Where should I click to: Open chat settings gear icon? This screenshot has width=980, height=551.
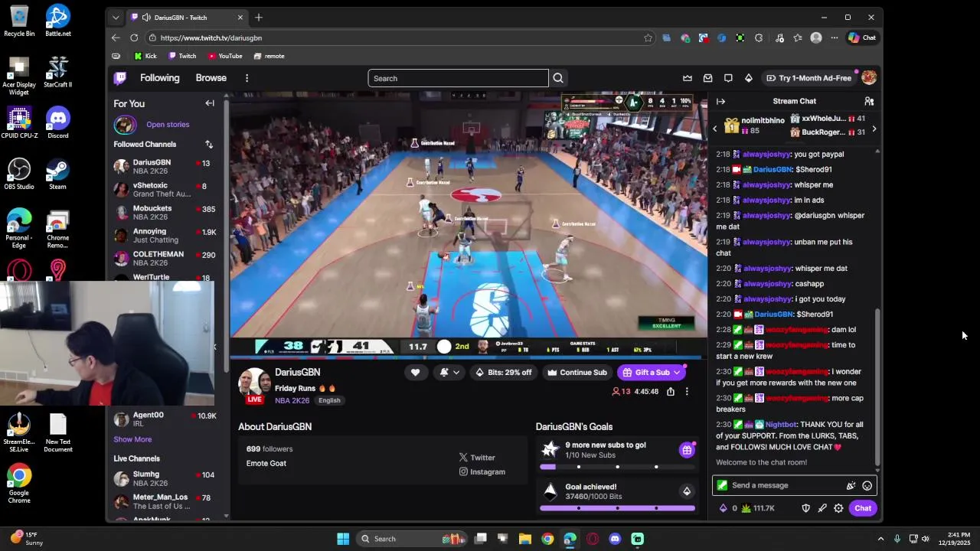[x=838, y=508]
